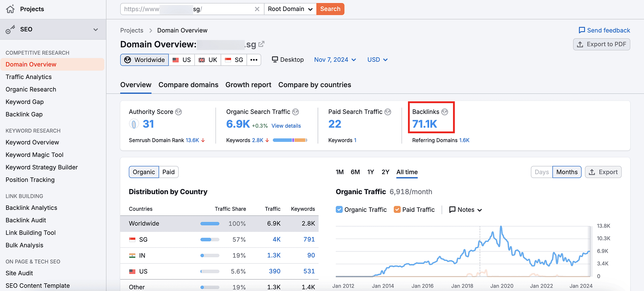
Task: Click the Singapore flag in SG row
Action: [x=132, y=239]
